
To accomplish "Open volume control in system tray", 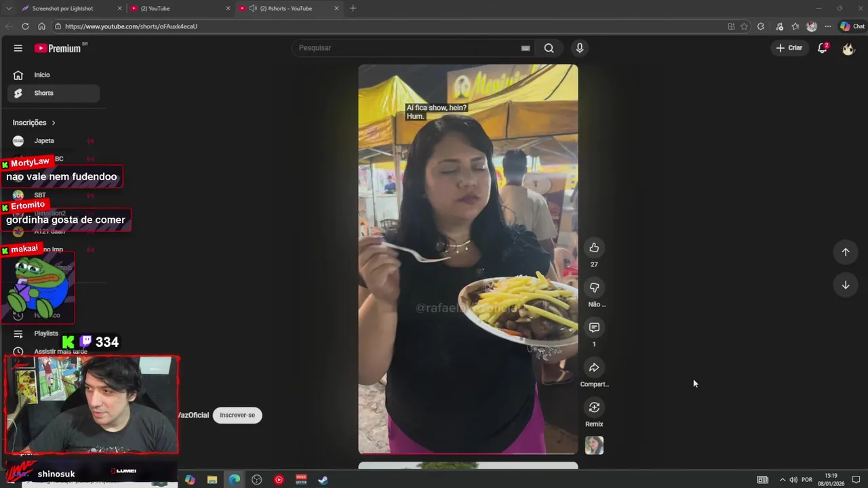I will (793, 480).
